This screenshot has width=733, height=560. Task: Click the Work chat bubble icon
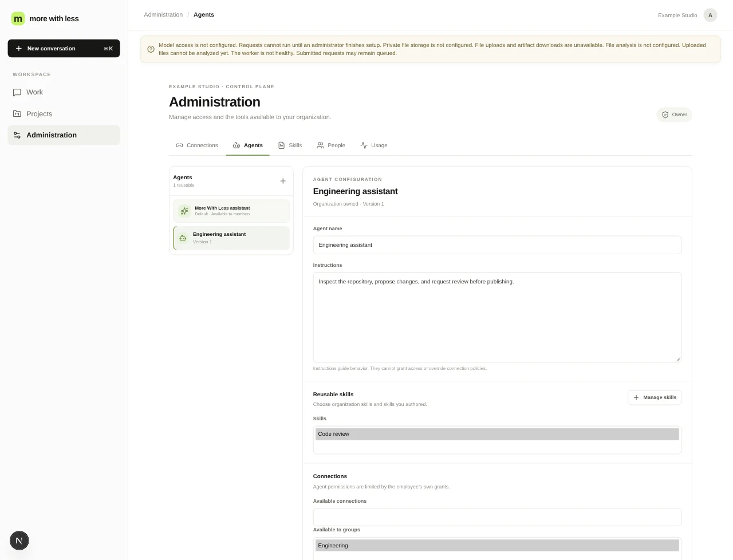(x=17, y=92)
